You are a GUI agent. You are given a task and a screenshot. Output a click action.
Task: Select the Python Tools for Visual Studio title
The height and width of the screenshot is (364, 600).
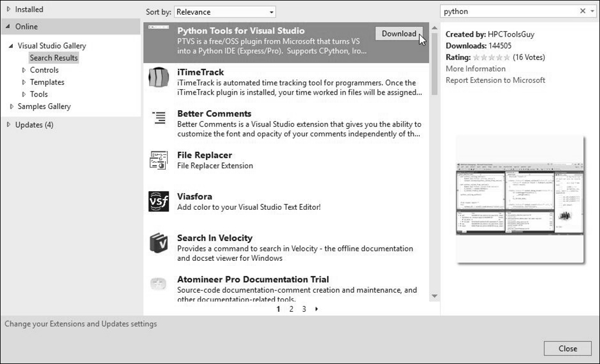pyautogui.click(x=241, y=31)
